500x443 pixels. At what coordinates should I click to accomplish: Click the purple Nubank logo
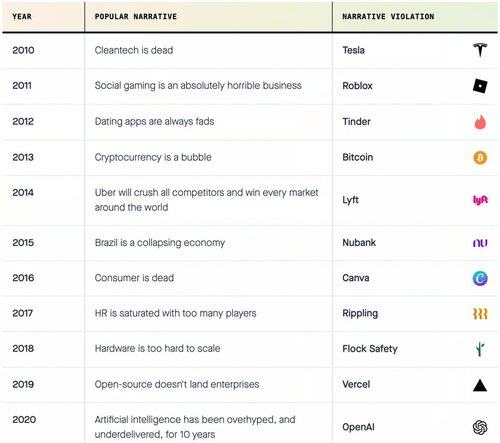pyautogui.click(x=480, y=243)
